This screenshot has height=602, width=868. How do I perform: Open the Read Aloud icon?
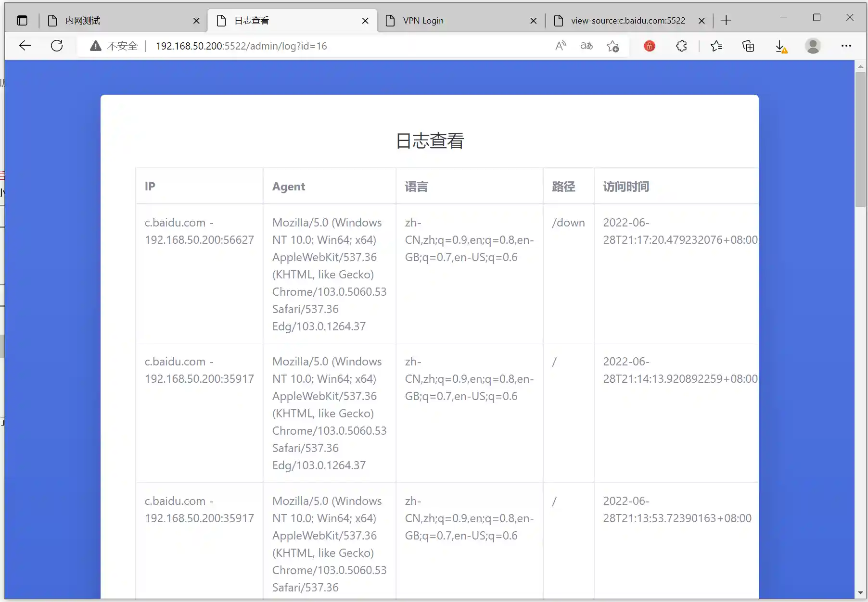coord(561,46)
